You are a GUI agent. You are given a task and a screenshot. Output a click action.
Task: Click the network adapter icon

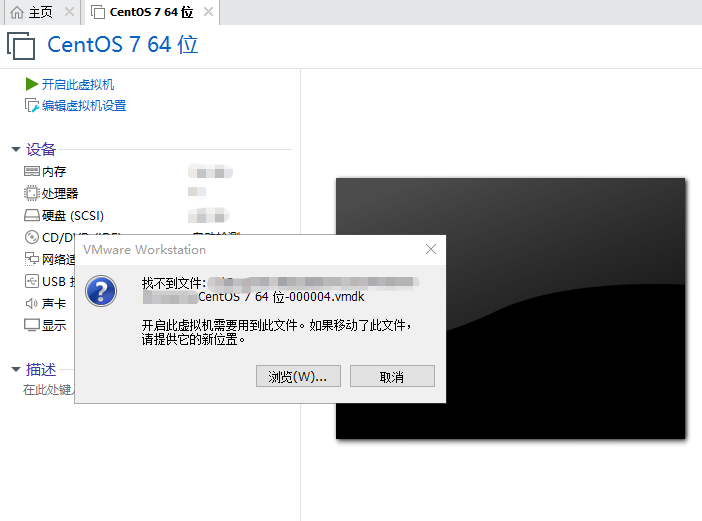click(x=32, y=259)
